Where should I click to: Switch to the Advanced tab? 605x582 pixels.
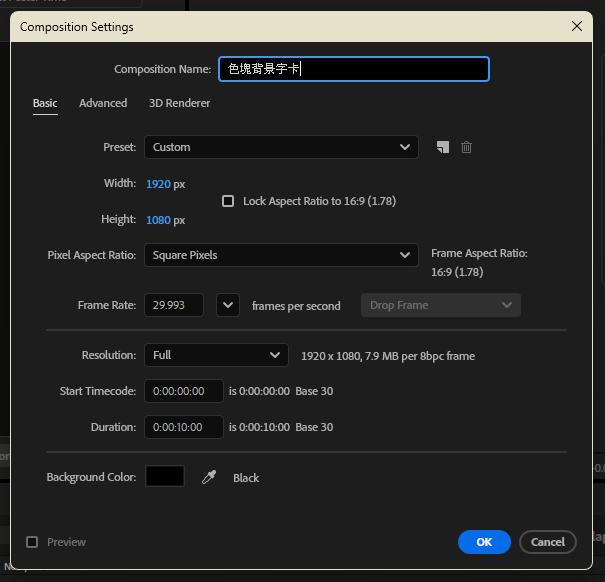click(103, 103)
